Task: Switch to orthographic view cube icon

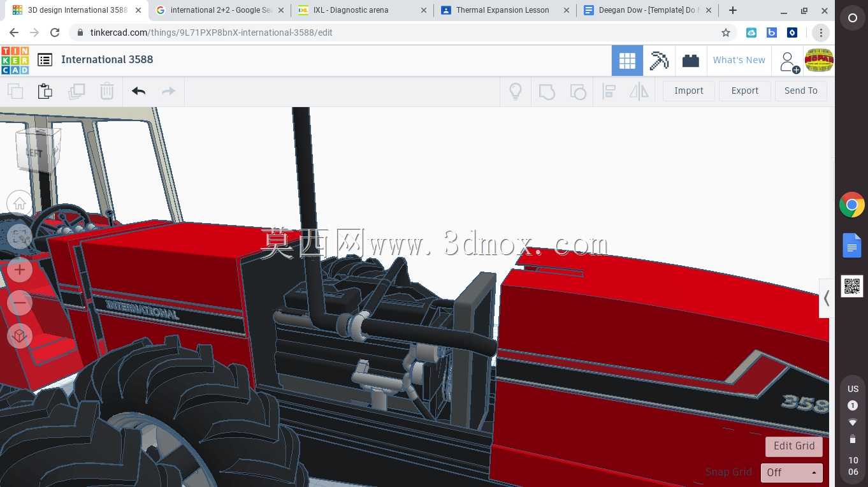Action: pyautogui.click(x=20, y=335)
